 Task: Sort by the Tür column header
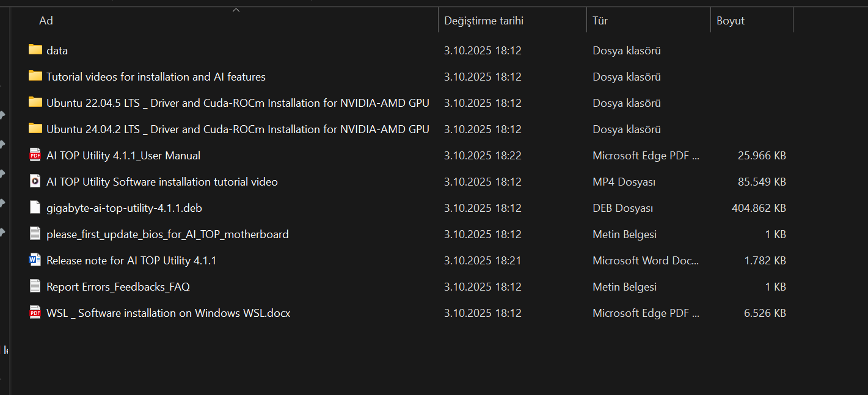click(x=600, y=21)
